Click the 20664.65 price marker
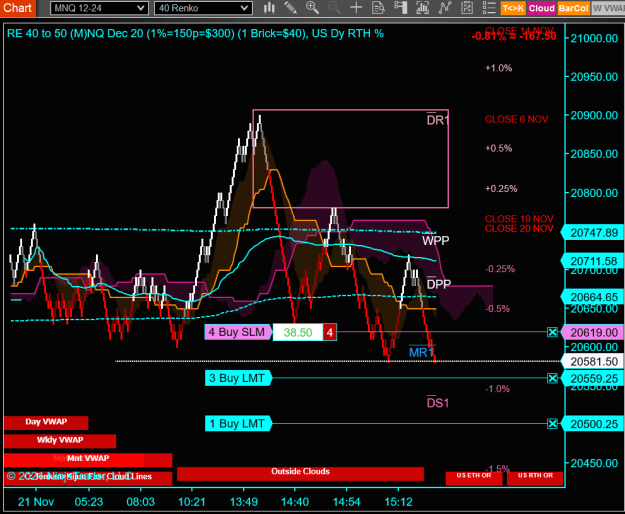Viewport: 625px width, 514px height. pos(593,297)
